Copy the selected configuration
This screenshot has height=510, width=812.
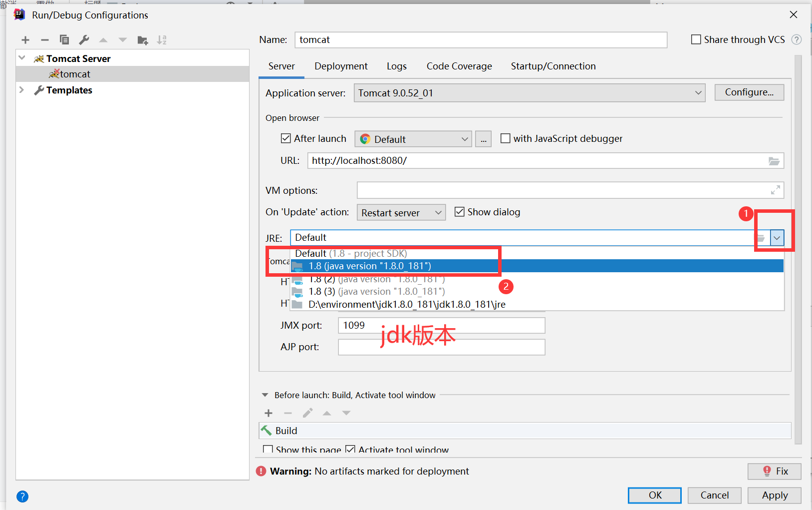[64, 40]
